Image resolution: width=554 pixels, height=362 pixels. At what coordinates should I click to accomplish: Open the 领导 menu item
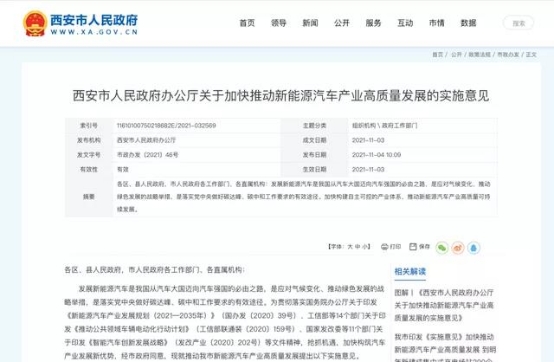point(278,23)
